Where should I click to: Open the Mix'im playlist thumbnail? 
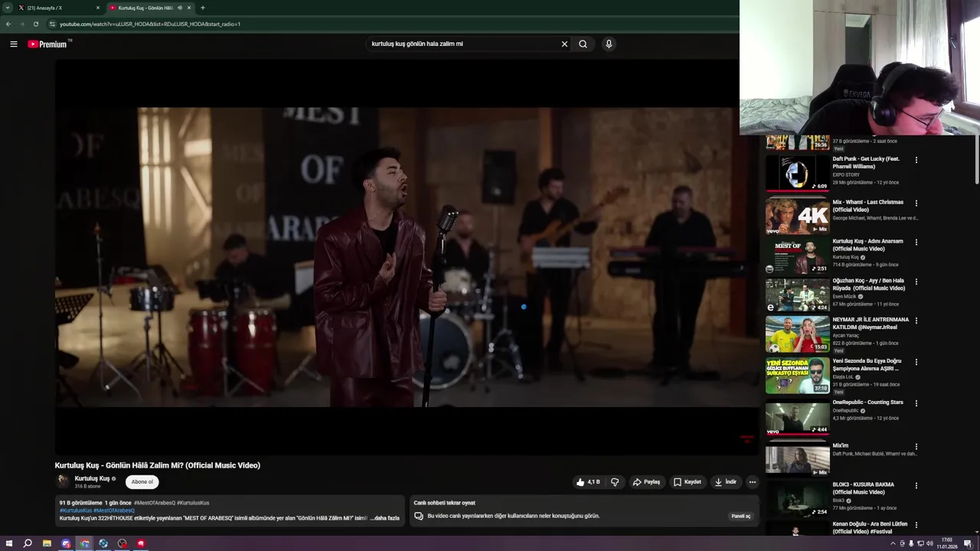(797, 459)
